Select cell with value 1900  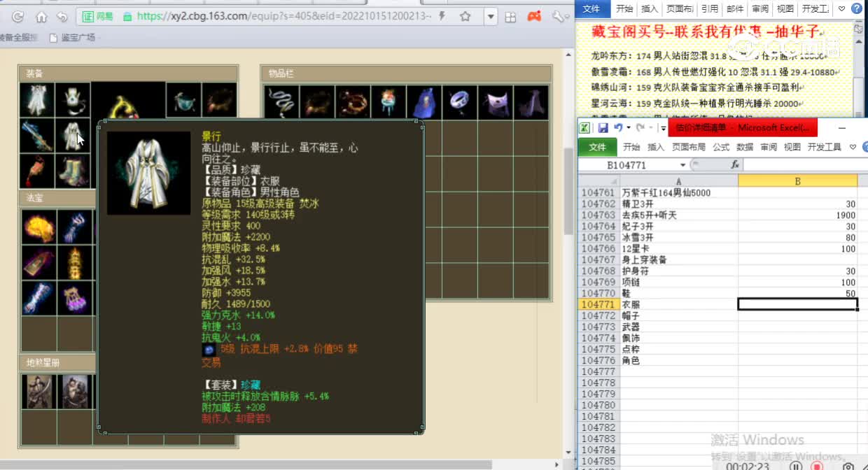click(798, 215)
